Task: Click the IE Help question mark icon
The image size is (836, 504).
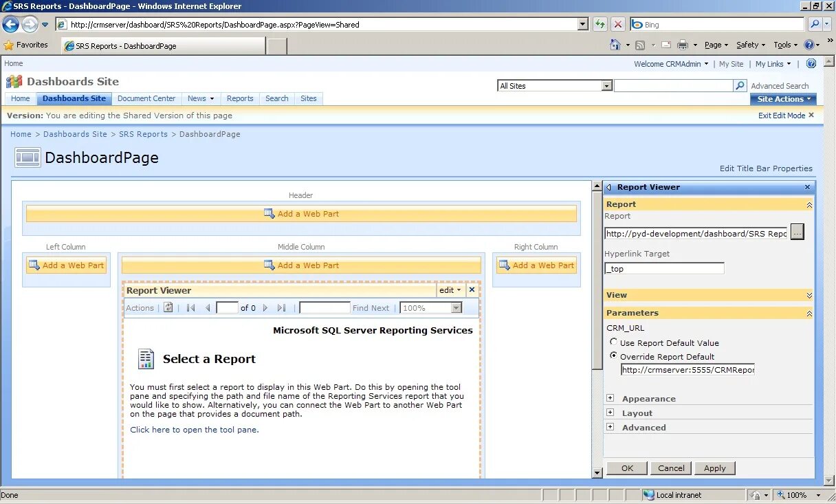Action: point(809,45)
